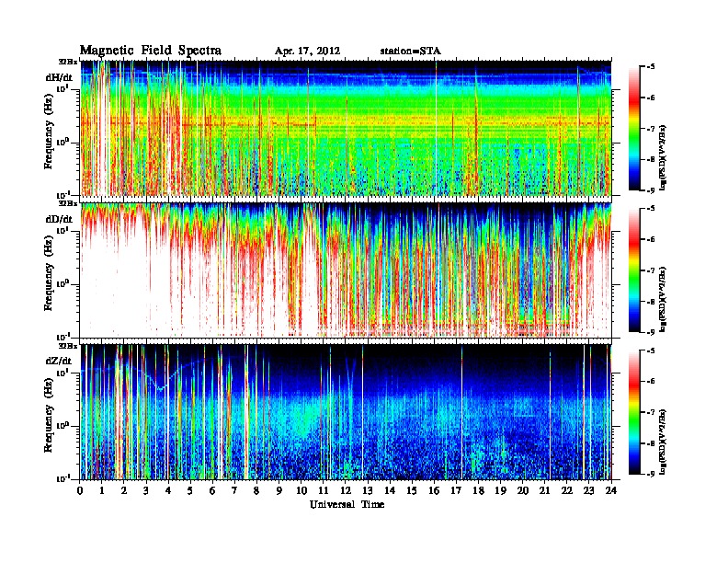
Task: Click hour tick "20" on the time axis
Action: [x=523, y=491]
